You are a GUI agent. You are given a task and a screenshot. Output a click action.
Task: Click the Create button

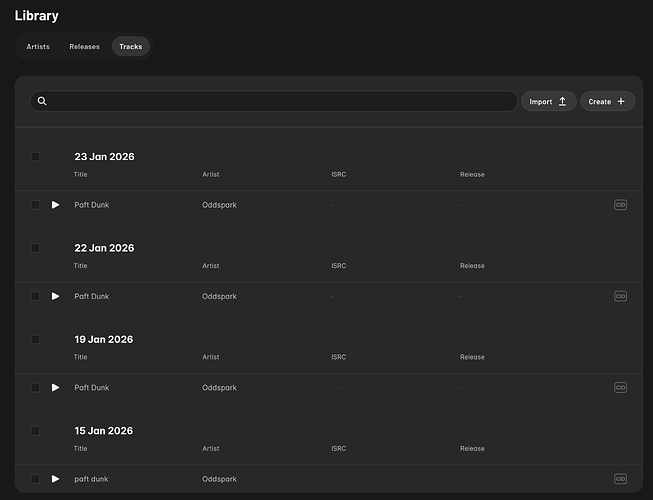click(x=607, y=101)
